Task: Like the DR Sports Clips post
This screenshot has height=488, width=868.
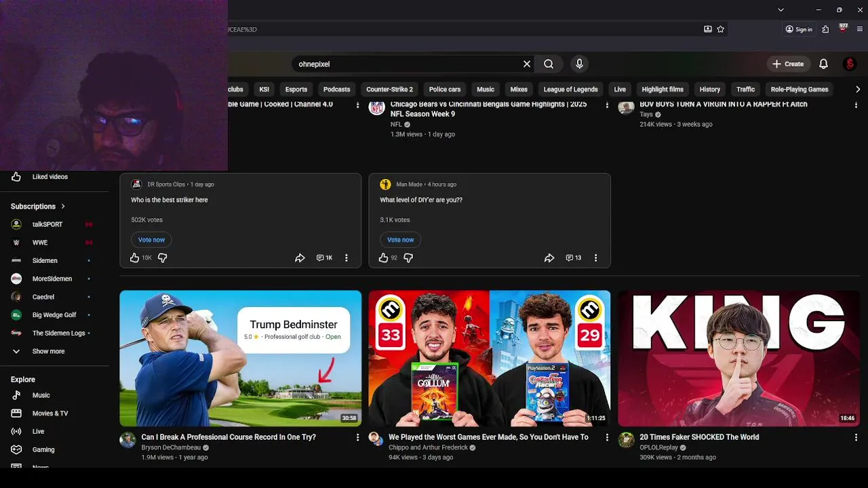Action: pyautogui.click(x=134, y=258)
